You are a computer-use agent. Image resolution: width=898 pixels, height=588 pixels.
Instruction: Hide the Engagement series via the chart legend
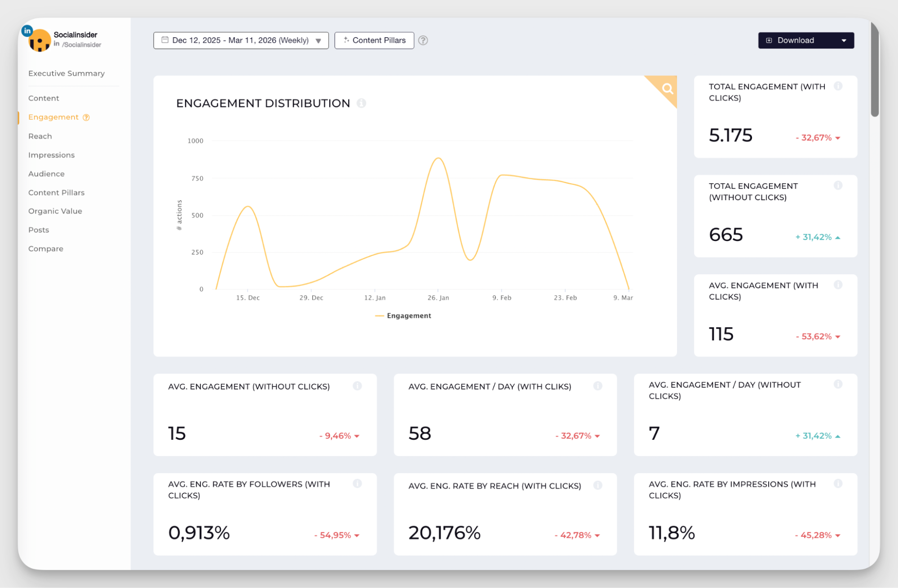click(x=403, y=316)
